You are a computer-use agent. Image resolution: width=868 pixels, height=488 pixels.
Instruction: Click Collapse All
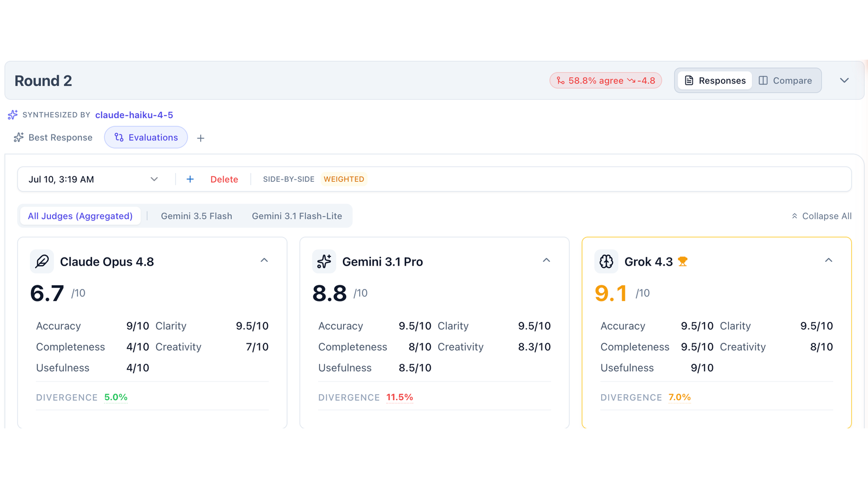click(x=821, y=216)
